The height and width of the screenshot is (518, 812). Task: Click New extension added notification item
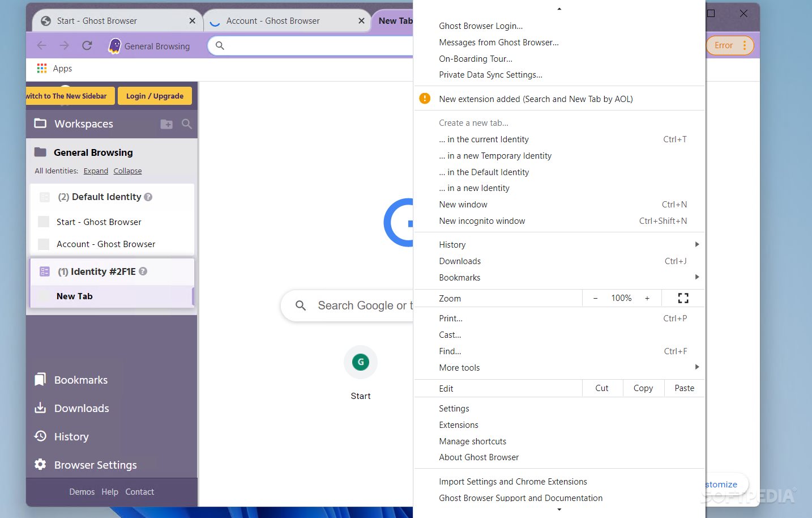click(x=559, y=99)
